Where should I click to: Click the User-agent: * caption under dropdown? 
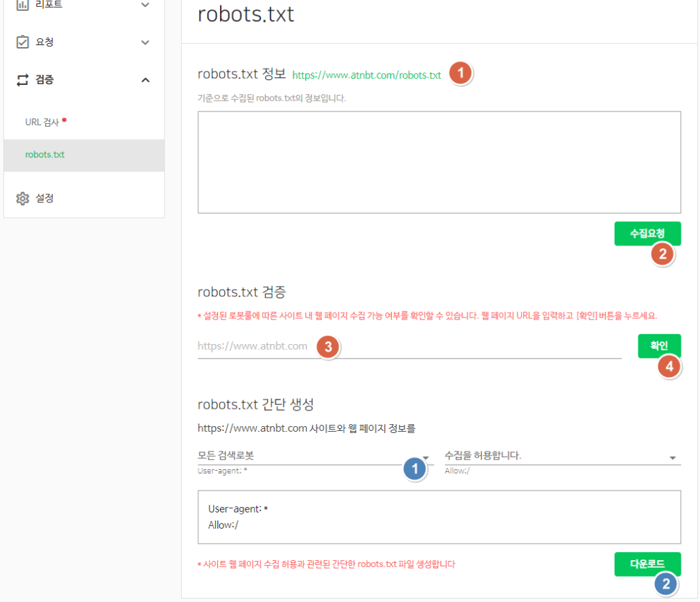[222, 471]
